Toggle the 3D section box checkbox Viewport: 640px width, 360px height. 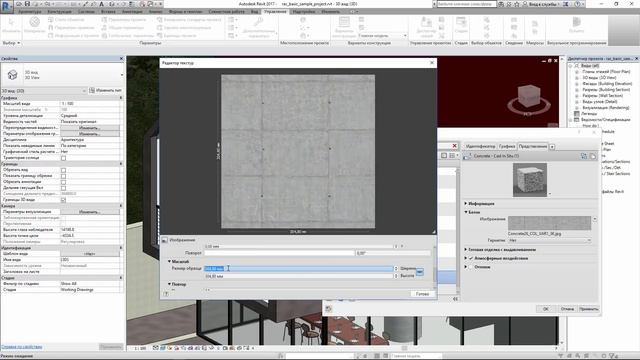[x=63, y=200]
